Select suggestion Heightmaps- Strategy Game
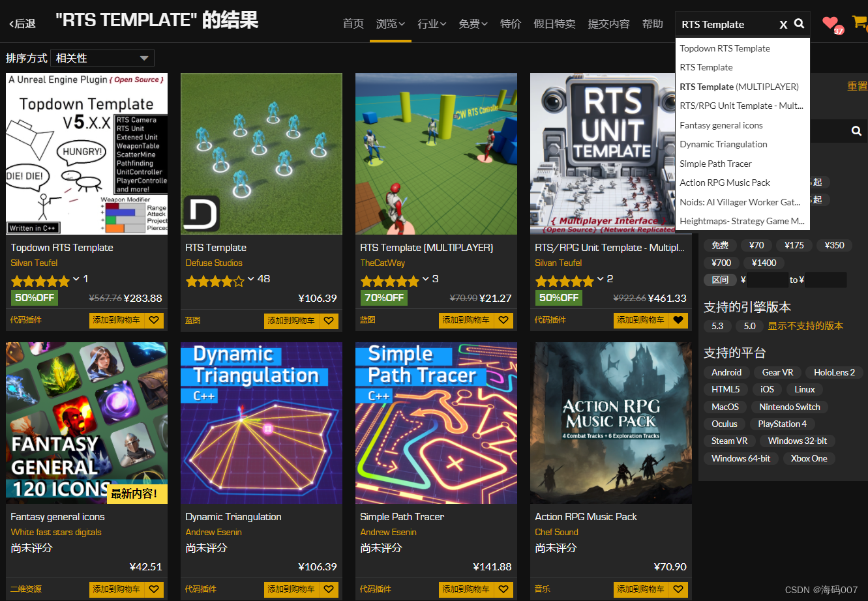This screenshot has height=601, width=868. (743, 221)
